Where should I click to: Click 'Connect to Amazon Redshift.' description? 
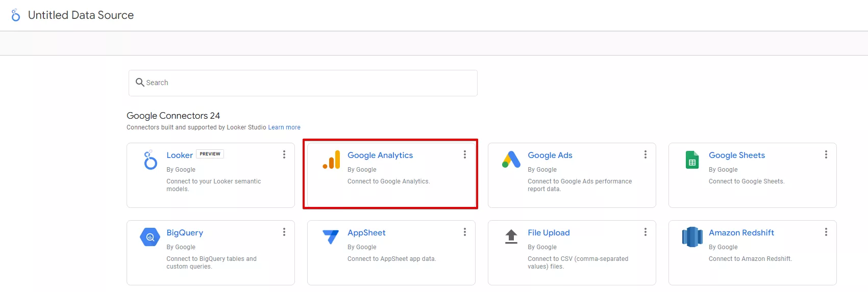[750, 259]
